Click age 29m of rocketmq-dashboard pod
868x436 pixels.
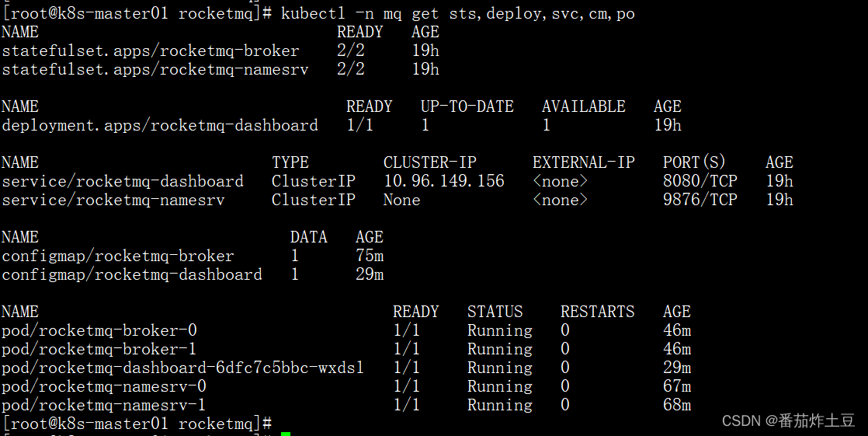pos(676,368)
